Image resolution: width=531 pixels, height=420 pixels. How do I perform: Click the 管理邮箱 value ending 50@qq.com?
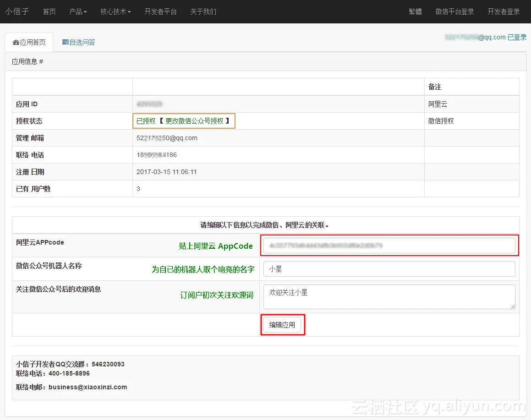click(x=167, y=138)
